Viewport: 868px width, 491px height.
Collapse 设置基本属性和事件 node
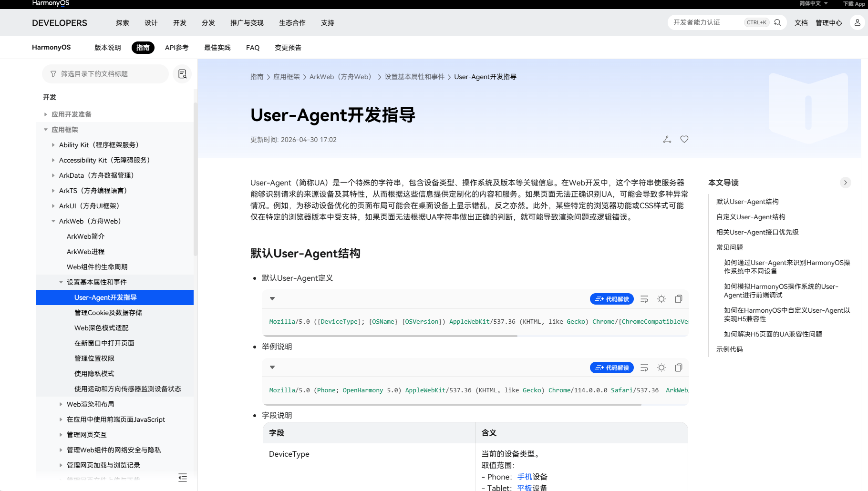click(61, 282)
